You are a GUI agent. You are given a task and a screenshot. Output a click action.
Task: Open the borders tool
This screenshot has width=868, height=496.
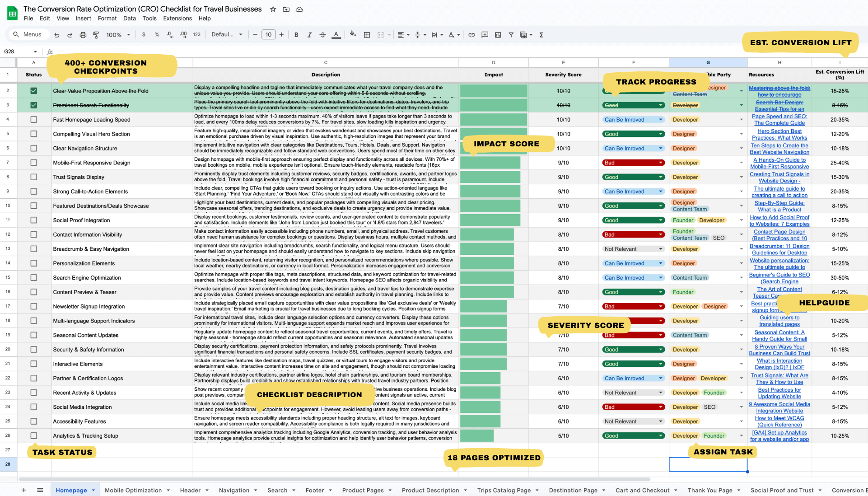click(367, 35)
